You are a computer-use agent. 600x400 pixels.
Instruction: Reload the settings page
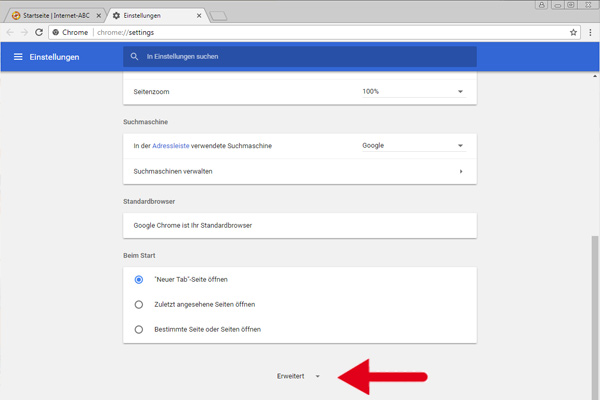40,32
